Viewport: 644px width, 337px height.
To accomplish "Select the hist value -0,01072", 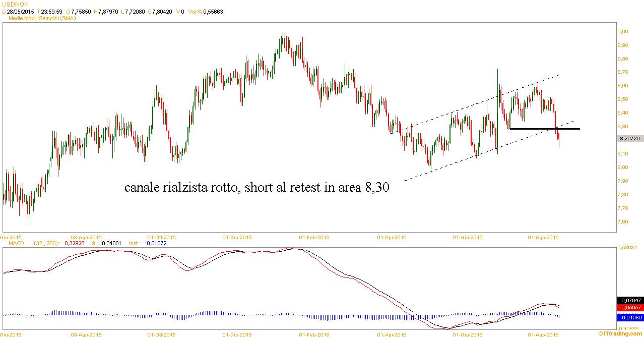I will (x=156, y=243).
